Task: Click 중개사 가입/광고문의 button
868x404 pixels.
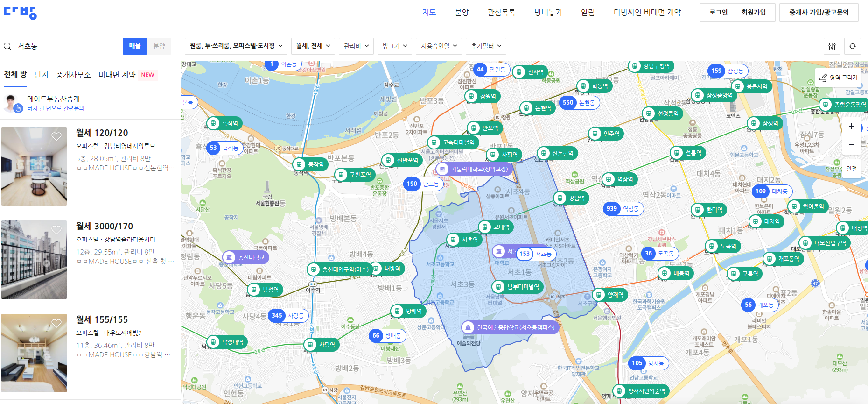Action: 819,13
